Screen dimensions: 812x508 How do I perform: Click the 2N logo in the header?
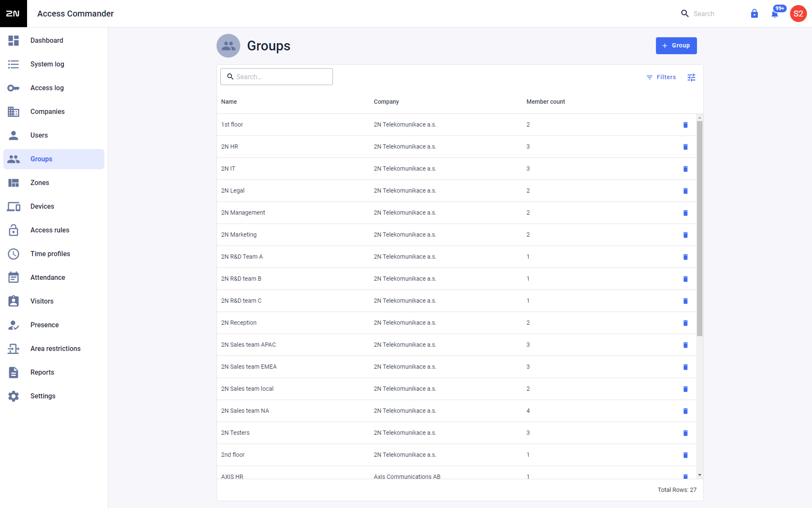pos(13,13)
